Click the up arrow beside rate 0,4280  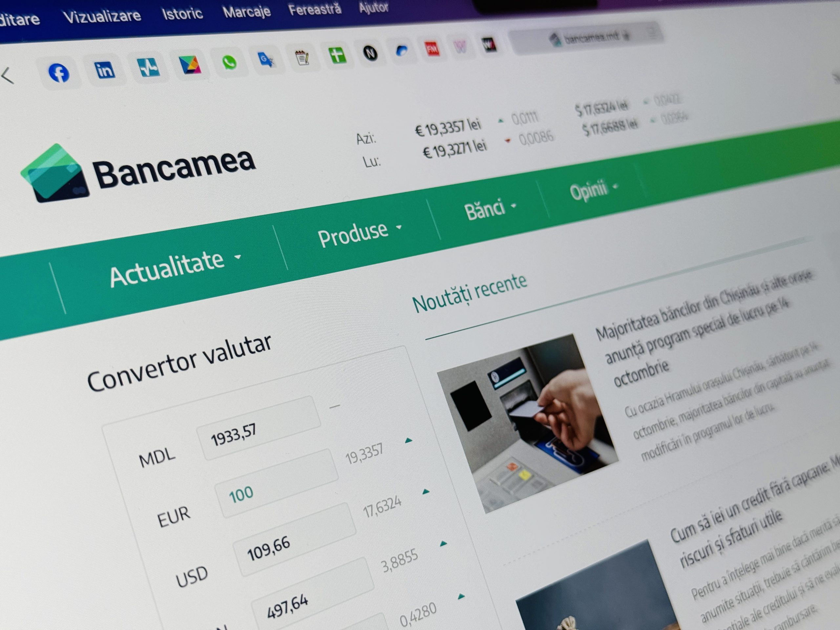tap(461, 597)
